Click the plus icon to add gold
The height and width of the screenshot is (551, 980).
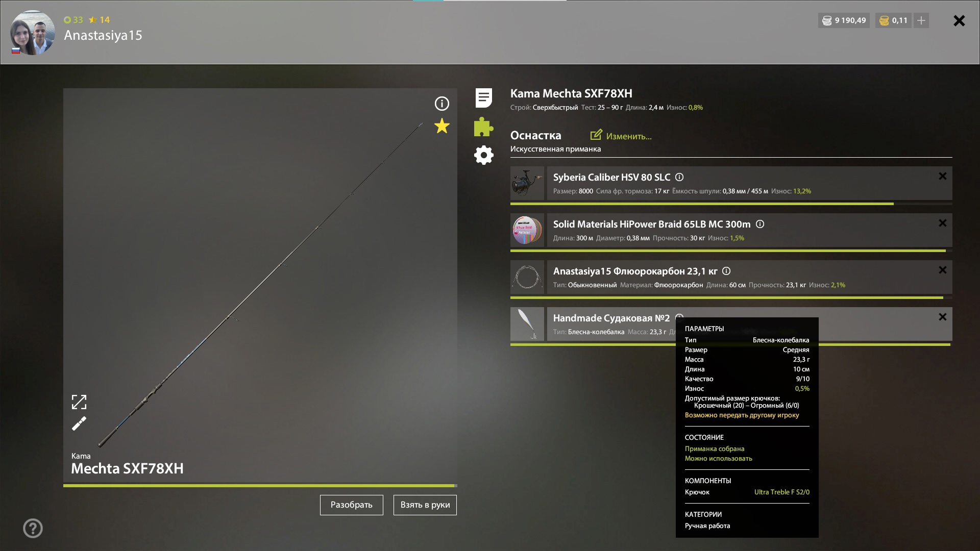click(921, 20)
